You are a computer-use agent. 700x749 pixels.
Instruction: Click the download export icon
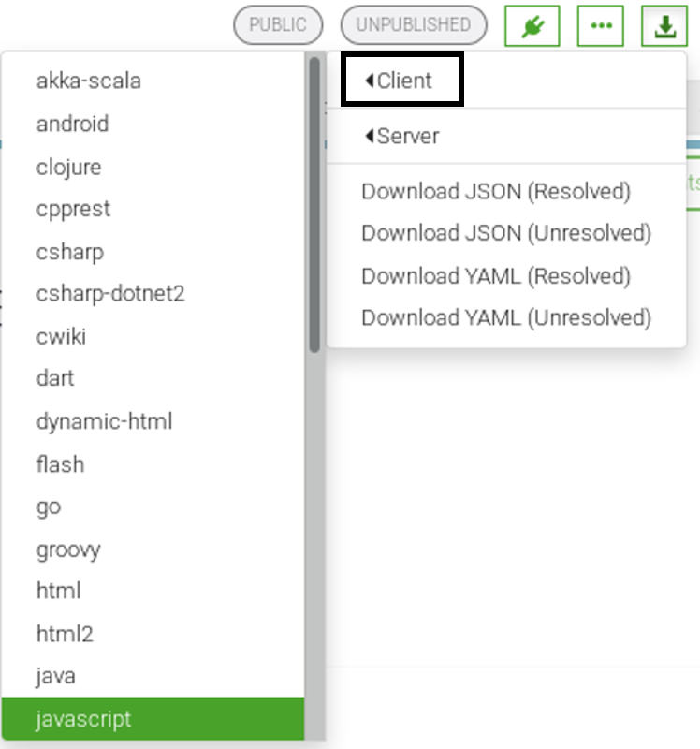(x=664, y=26)
